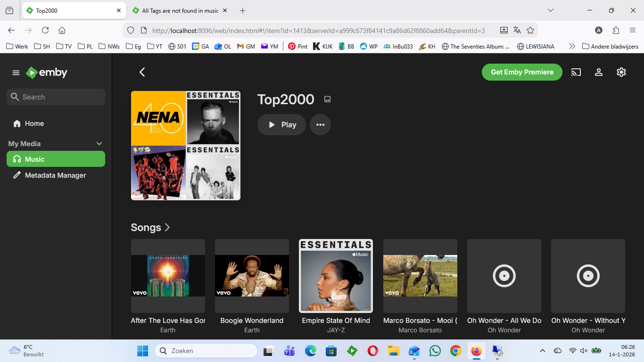The height and width of the screenshot is (362, 644).
Task: Open The Seventies Album bookmark
Action: pos(476,46)
